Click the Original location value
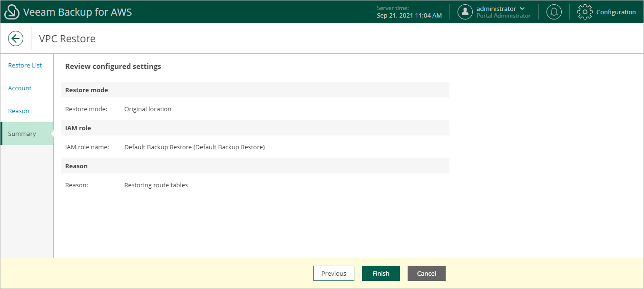The image size is (644, 289). click(148, 109)
